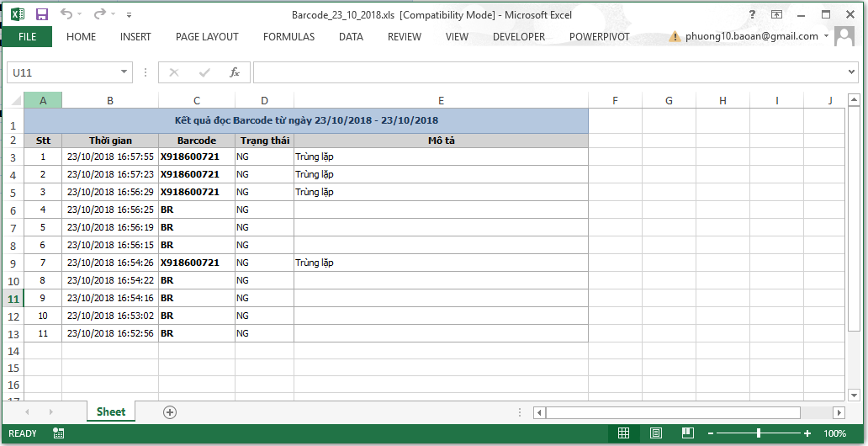Click the add new sheet plus icon
868x446 pixels.
(170, 411)
